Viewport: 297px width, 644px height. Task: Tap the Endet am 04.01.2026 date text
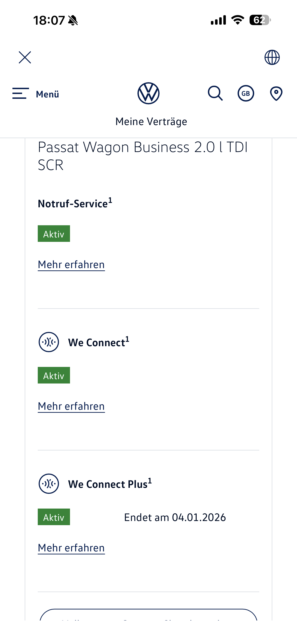pyautogui.click(x=175, y=517)
